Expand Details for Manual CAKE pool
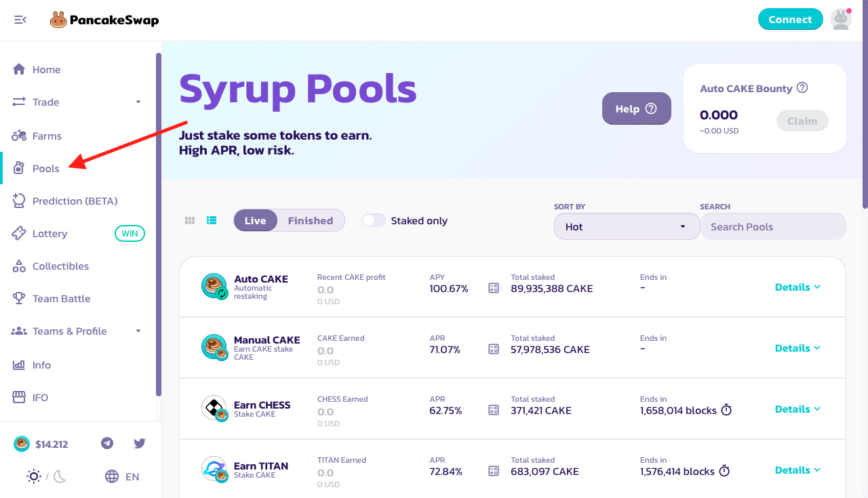Image resolution: width=868 pixels, height=498 pixels. tap(797, 348)
